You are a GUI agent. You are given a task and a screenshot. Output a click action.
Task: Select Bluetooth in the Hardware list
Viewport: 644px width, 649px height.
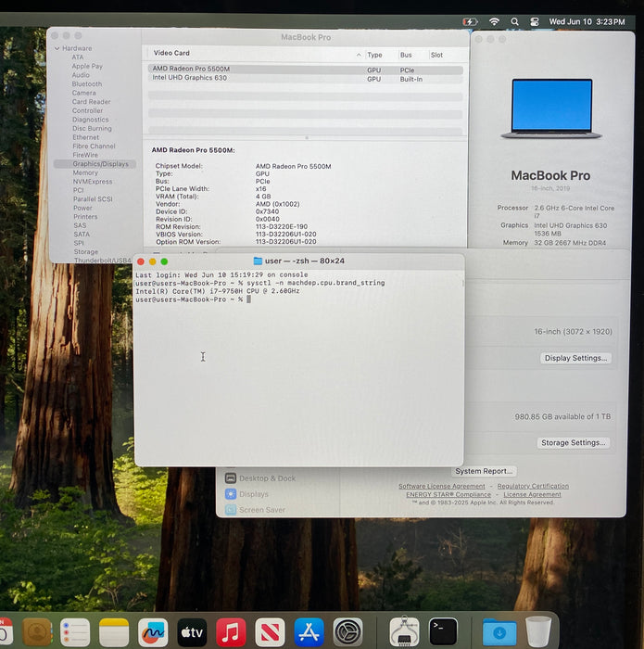(87, 84)
